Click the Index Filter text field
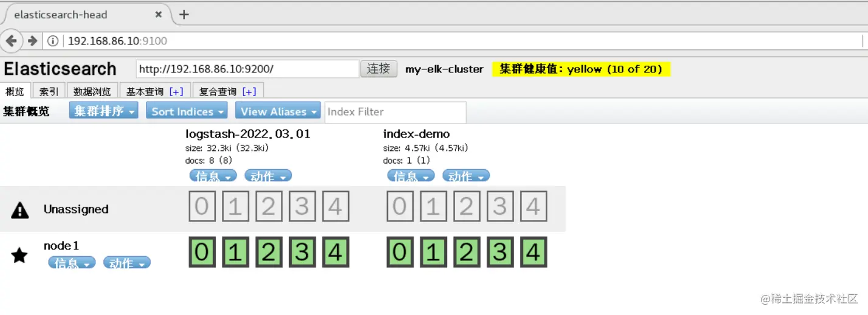The width and height of the screenshot is (868, 315). [x=395, y=112]
